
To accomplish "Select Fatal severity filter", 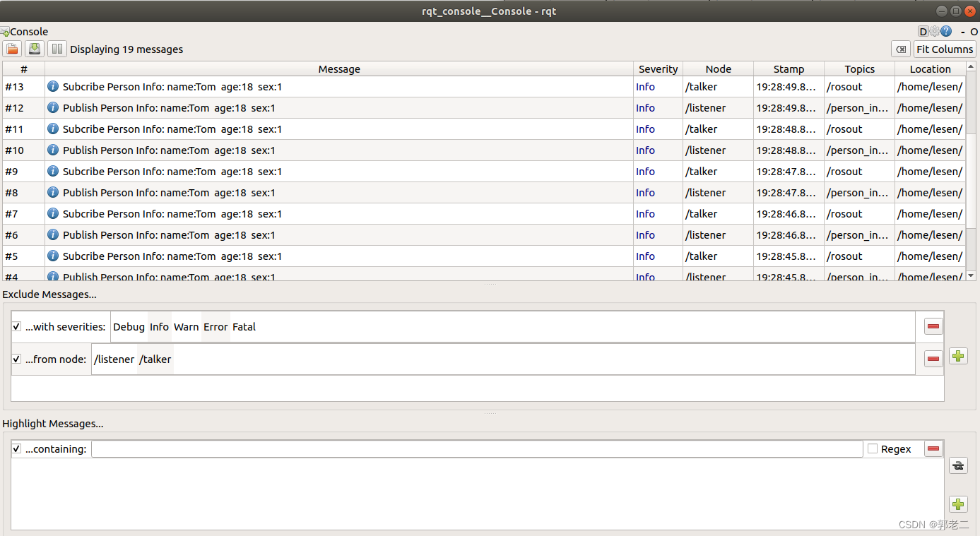I will [244, 327].
